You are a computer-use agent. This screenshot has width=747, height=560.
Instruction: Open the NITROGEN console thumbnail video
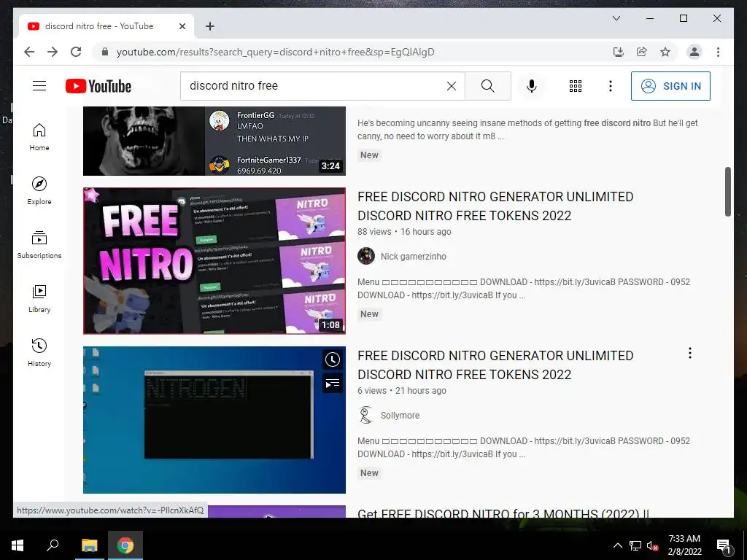tap(214, 419)
